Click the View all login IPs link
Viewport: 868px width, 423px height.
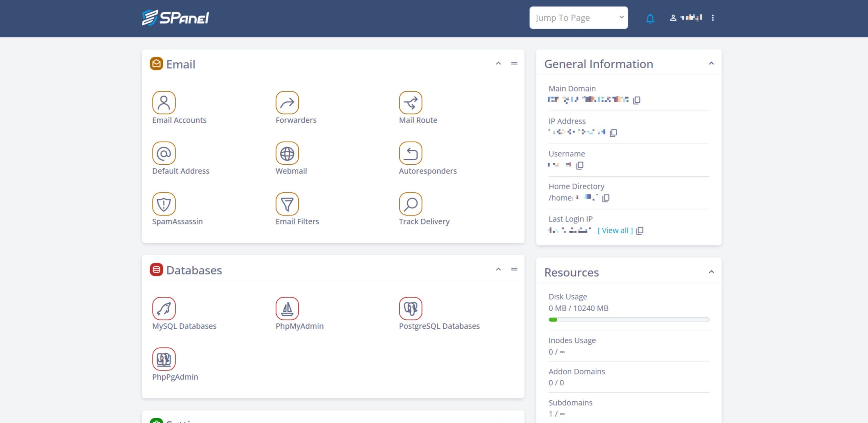(615, 231)
